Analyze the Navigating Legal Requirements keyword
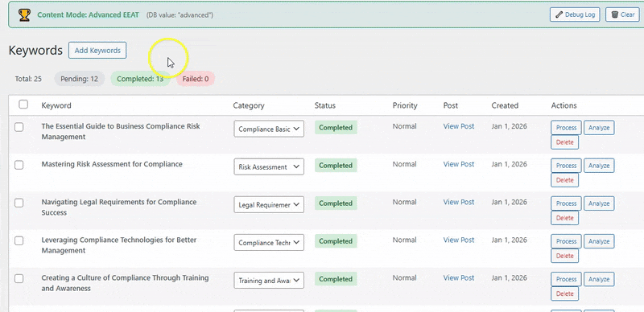This screenshot has height=312, width=644. tap(599, 203)
